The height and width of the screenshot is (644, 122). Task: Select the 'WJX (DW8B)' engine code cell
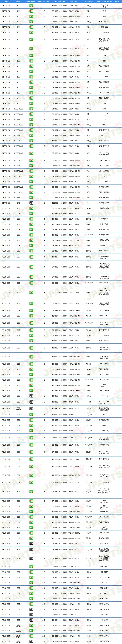pyautogui.click(x=104, y=203)
